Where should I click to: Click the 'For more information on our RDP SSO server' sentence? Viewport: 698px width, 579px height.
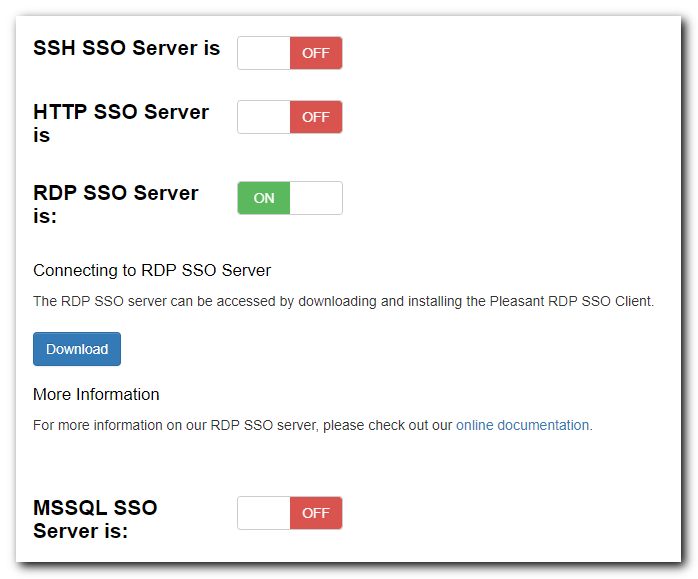tap(312, 425)
